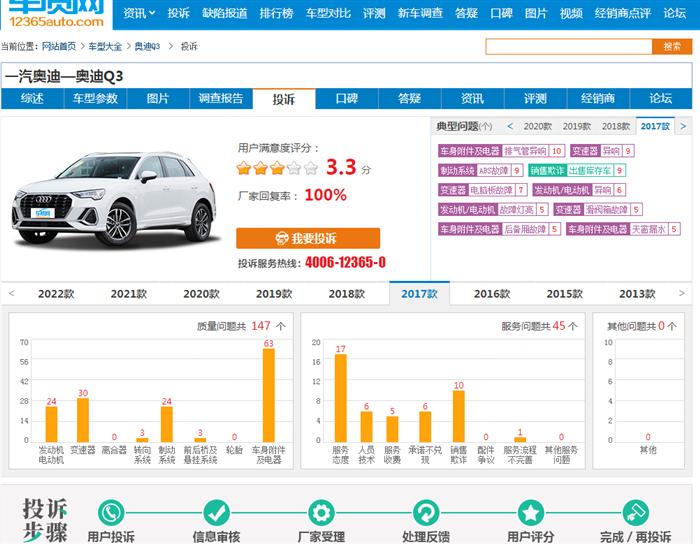Open 图片 in the top navigation bar
This screenshot has height=544, width=700.
tap(536, 13)
